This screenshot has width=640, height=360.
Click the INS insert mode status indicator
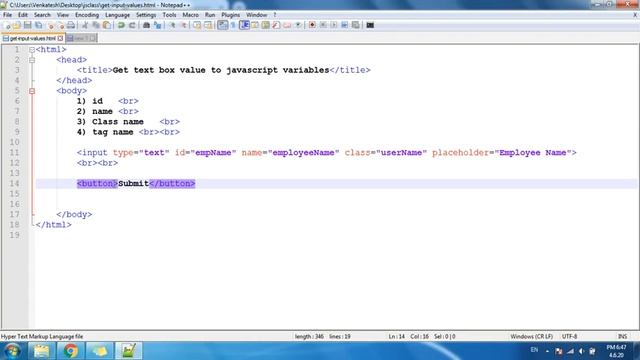(x=622, y=337)
